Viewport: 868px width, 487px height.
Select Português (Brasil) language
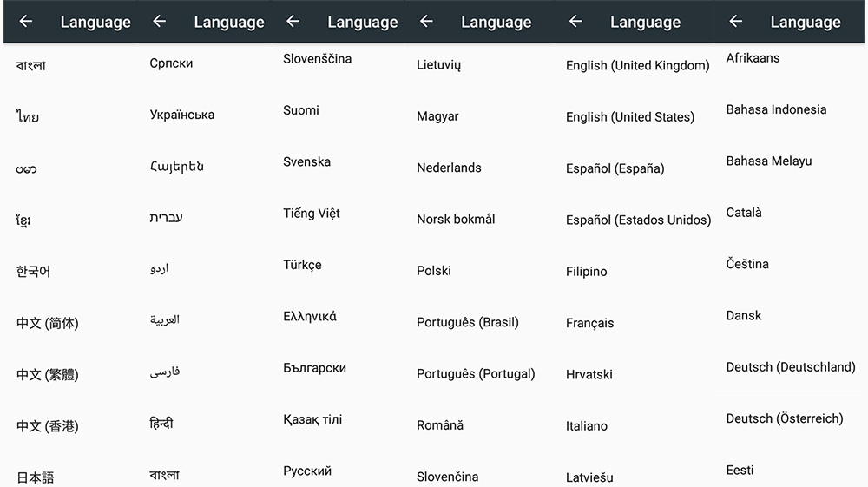467,322
